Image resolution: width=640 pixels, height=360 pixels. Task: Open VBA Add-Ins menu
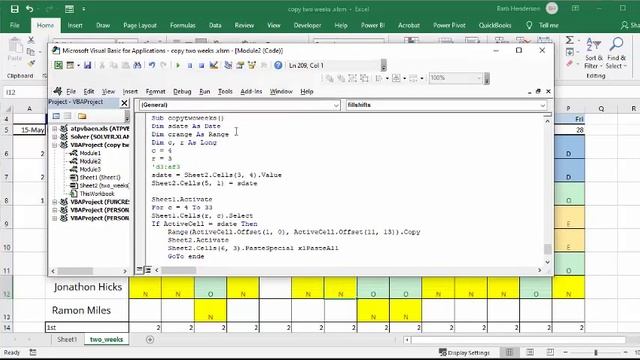251,91
